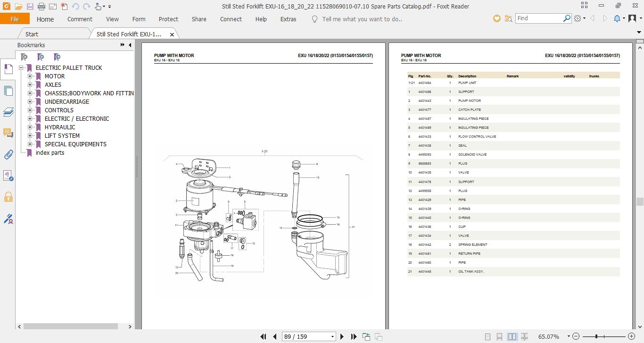The image size is (644, 343).
Task: Collapse the Bookmarks panel with left arrow
Action: click(130, 45)
